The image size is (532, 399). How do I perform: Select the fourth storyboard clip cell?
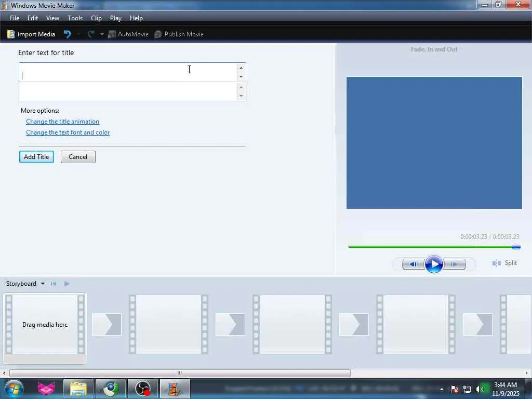click(x=416, y=325)
